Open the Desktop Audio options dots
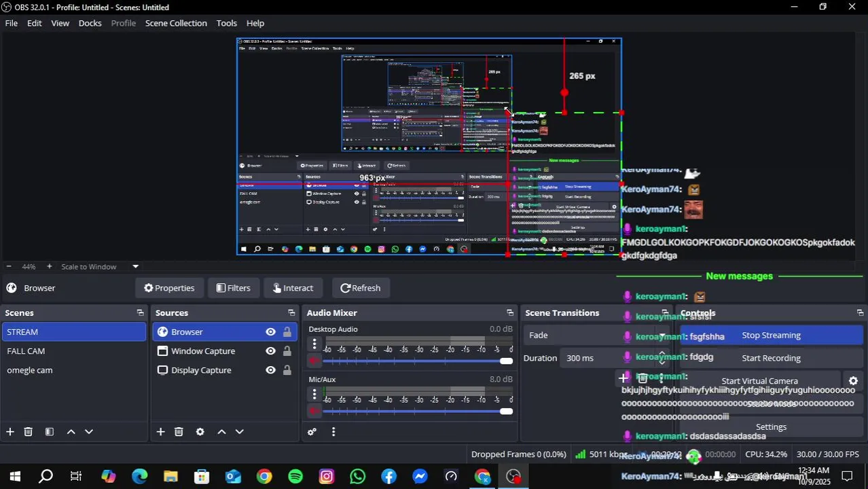 tap(314, 344)
